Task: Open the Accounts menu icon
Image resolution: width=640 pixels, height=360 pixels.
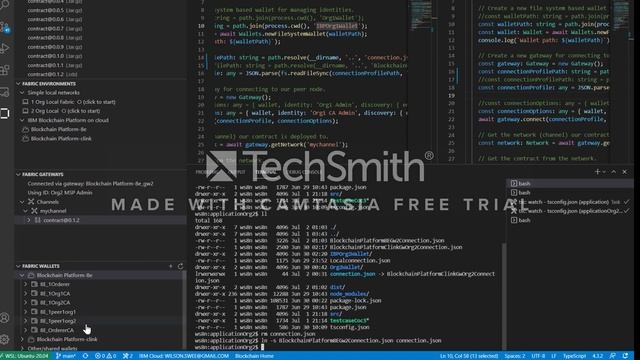Action: 4,318
